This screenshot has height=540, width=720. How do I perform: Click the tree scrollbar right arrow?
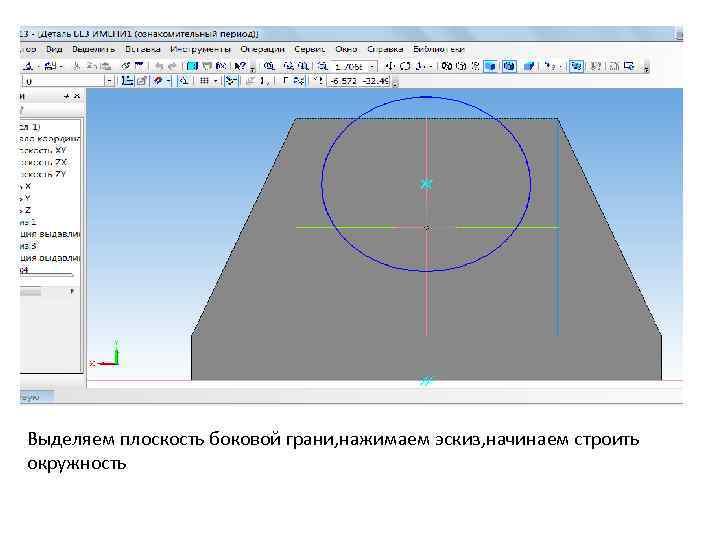(x=72, y=292)
